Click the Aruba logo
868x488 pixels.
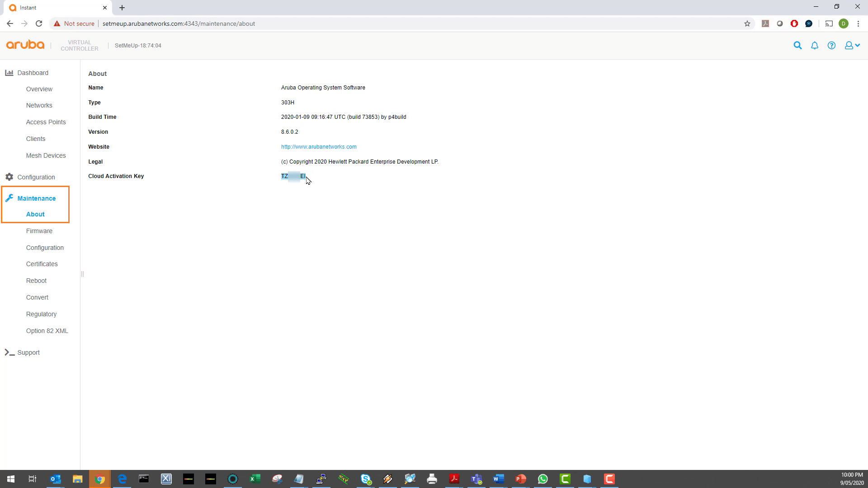point(25,44)
